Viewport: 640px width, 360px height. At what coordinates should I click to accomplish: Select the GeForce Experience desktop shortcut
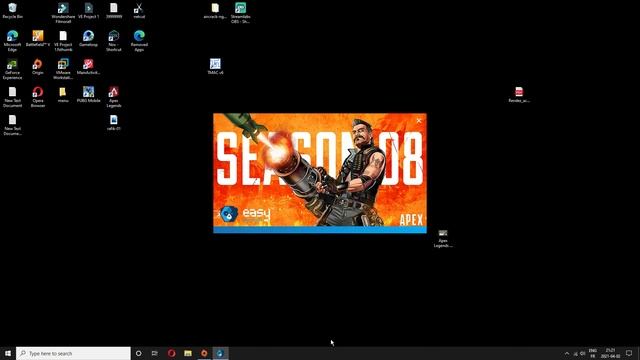click(x=12, y=69)
